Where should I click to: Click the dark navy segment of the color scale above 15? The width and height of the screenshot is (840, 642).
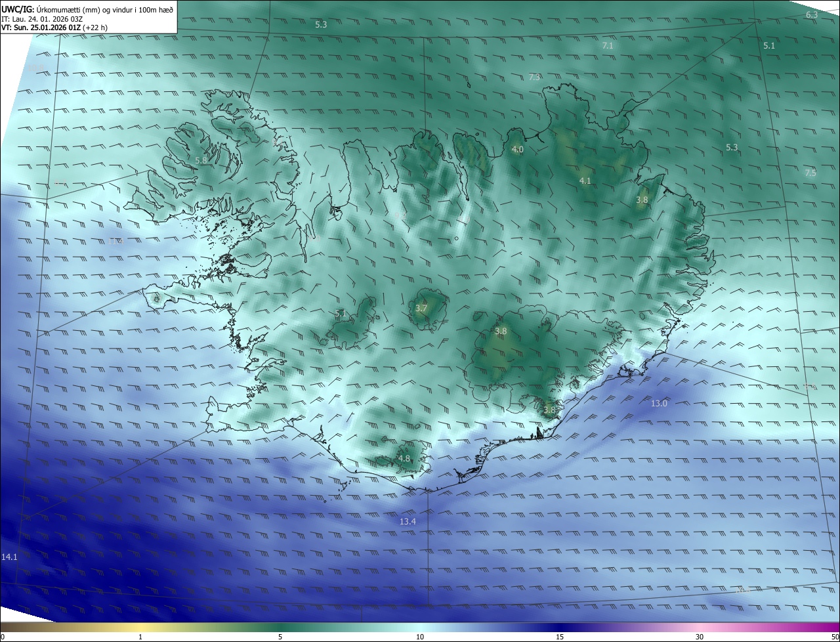tap(560, 627)
